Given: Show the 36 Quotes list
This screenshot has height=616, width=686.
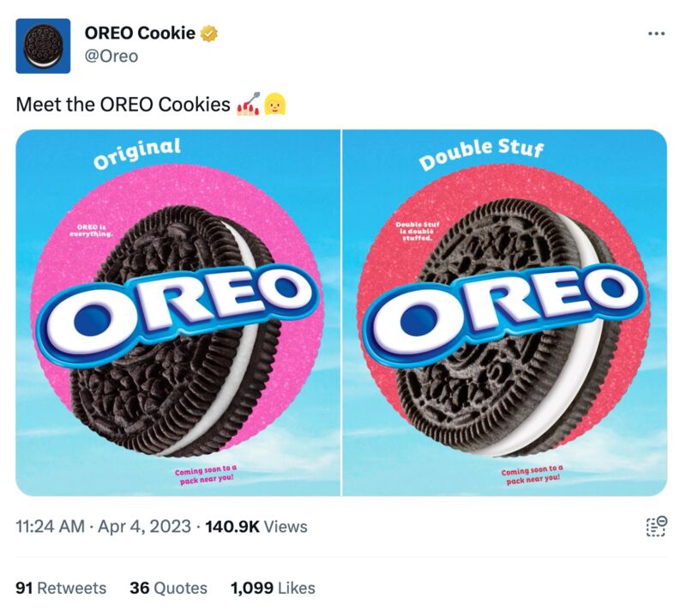Looking at the screenshot, I should pyautogui.click(x=169, y=589).
